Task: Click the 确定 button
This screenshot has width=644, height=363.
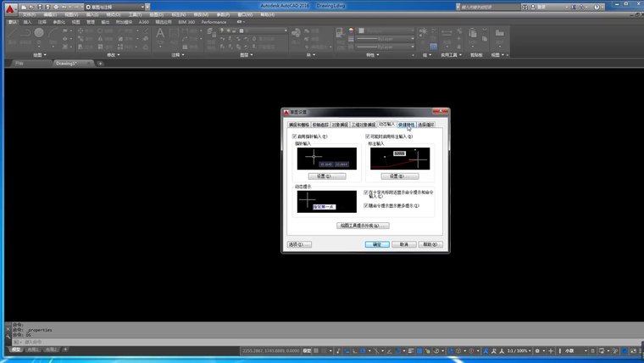Action: click(376, 244)
